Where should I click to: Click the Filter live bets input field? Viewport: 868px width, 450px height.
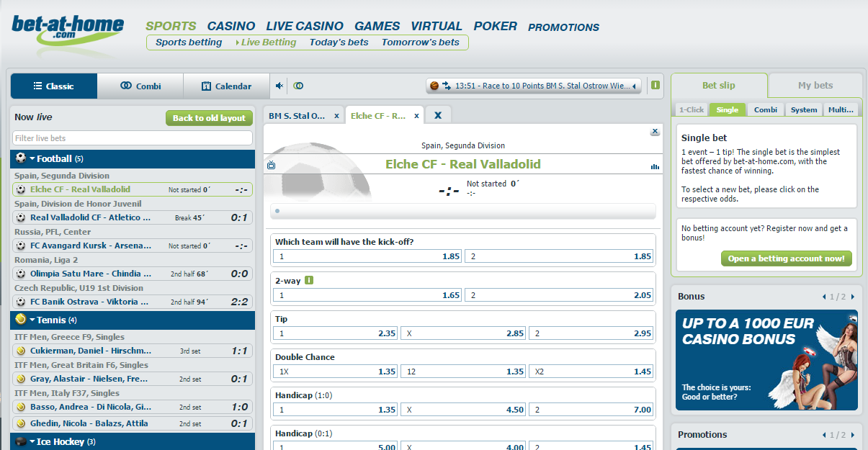coord(133,138)
